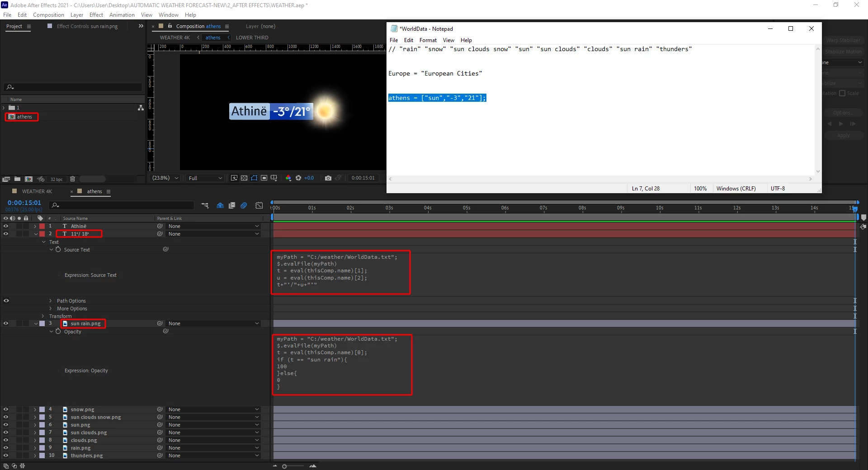This screenshot has height=470, width=868.
Task: Open parent dropdown for rain.png layer
Action: (x=213, y=448)
